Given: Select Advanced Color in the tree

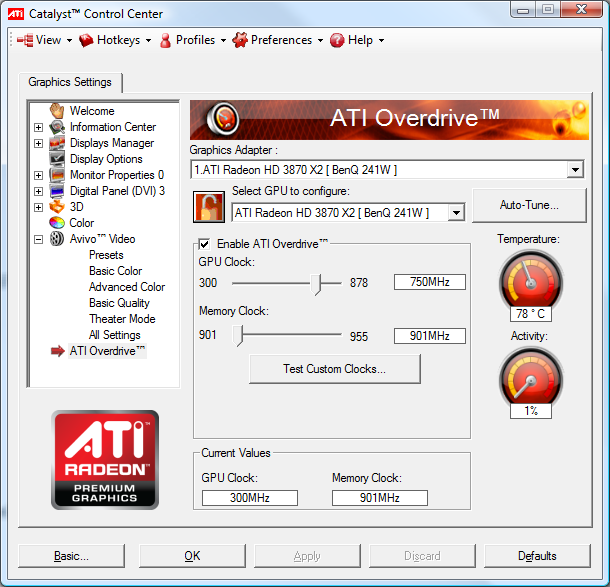Looking at the screenshot, I should click(x=127, y=287).
